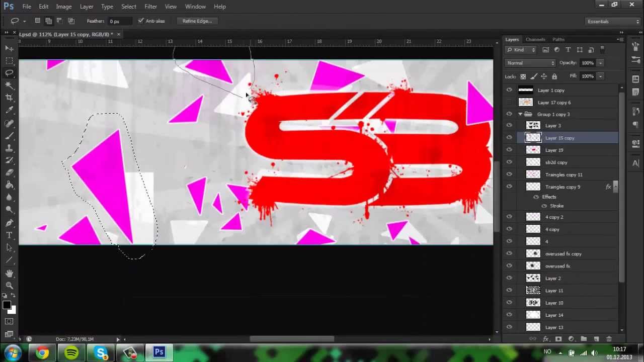Select the Brush tool

9,136
